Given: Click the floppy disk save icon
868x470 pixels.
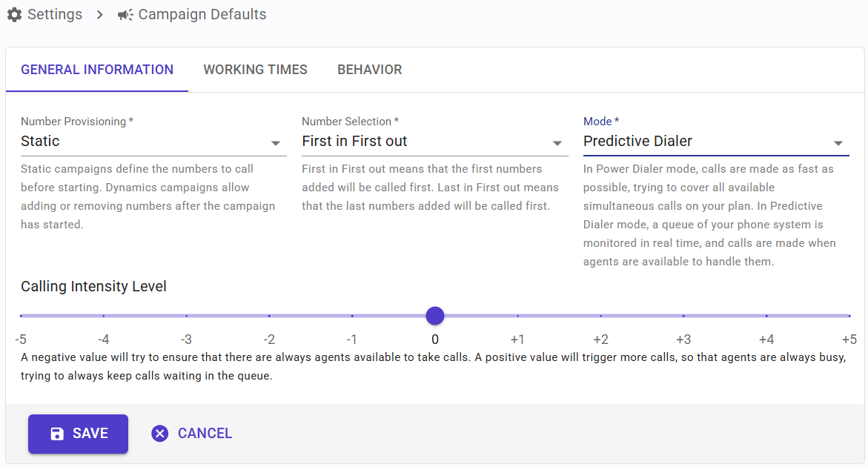Looking at the screenshot, I should pyautogui.click(x=57, y=434).
